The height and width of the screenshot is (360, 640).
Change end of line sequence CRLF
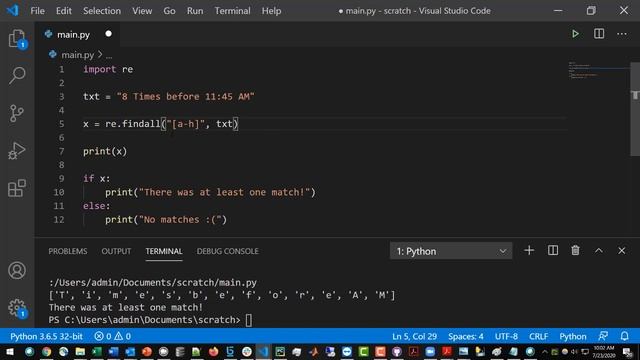tap(538, 336)
